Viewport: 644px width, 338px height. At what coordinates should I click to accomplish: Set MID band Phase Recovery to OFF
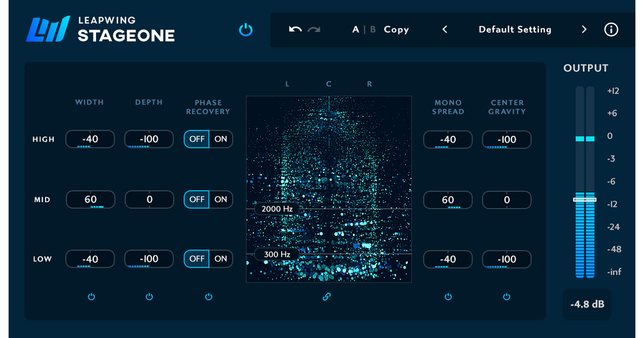[x=196, y=199]
